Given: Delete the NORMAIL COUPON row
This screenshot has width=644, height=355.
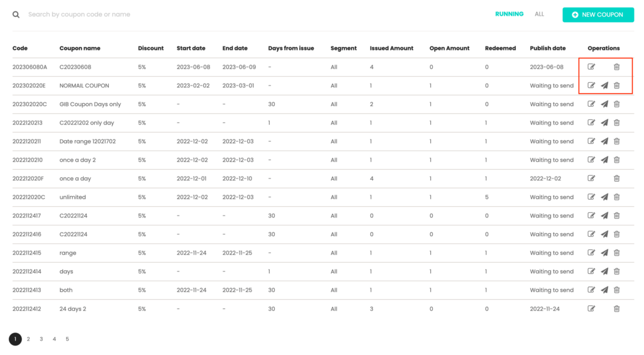Looking at the screenshot, I should [x=616, y=85].
